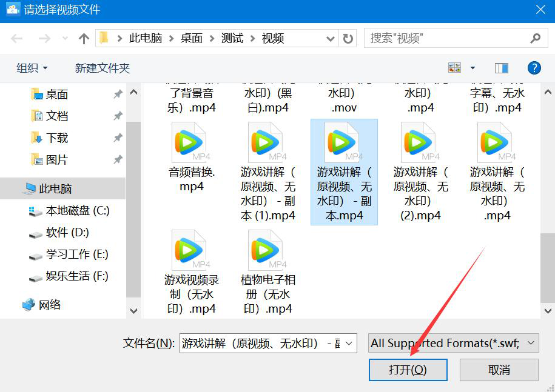Open the All Supported Formats dropdown
Screen dimensions: 555x392
[454, 343]
